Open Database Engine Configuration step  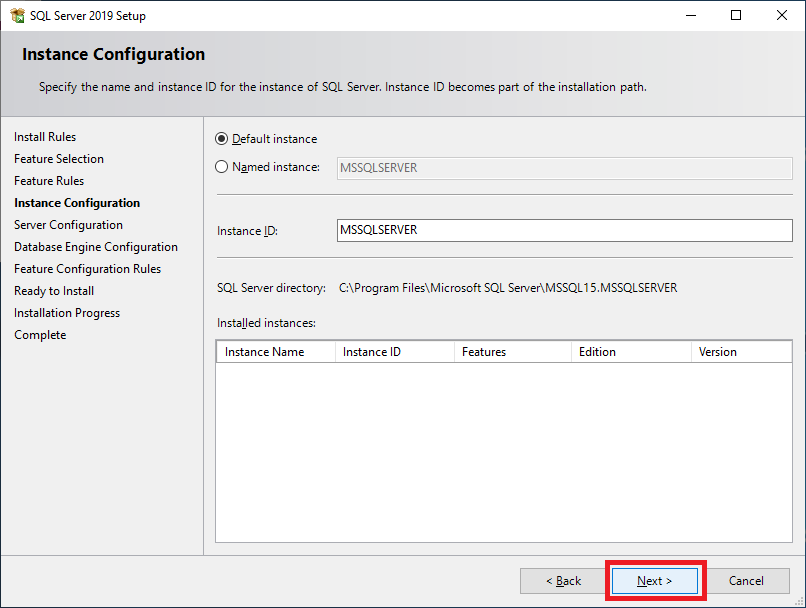[x=96, y=247]
